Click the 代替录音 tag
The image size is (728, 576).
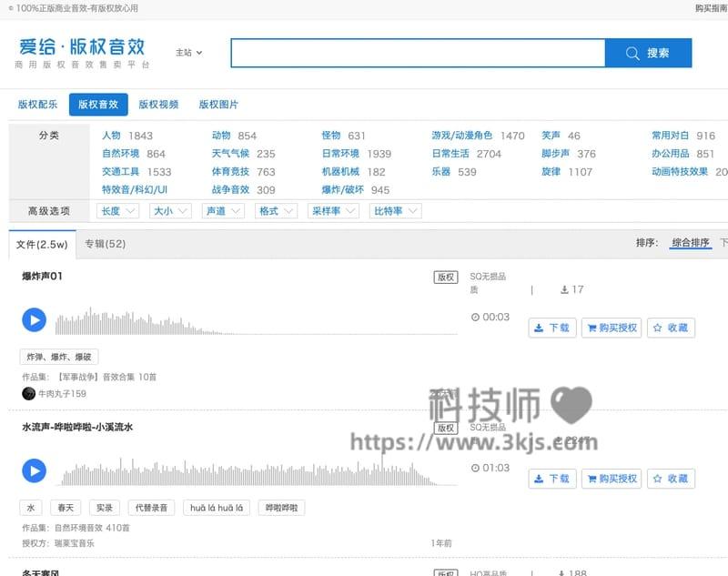point(151,508)
